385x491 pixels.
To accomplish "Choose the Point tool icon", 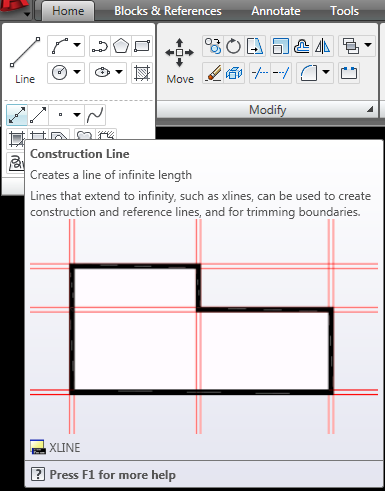I will 60,115.
